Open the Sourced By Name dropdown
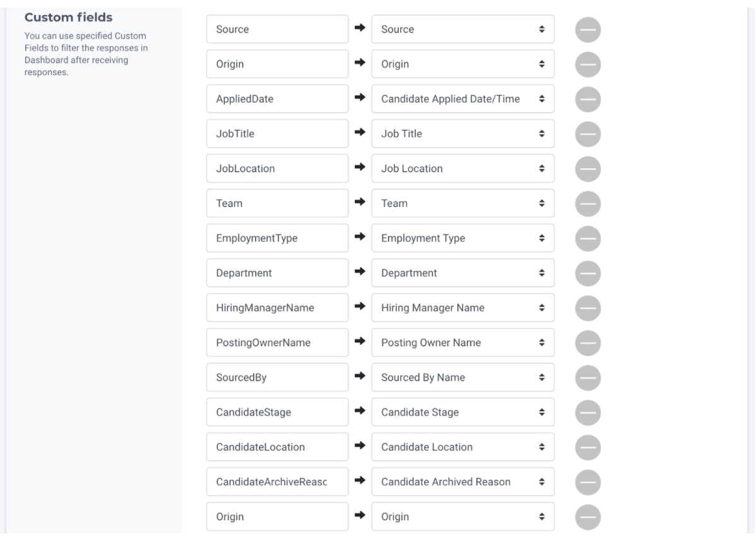 [463, 377]
